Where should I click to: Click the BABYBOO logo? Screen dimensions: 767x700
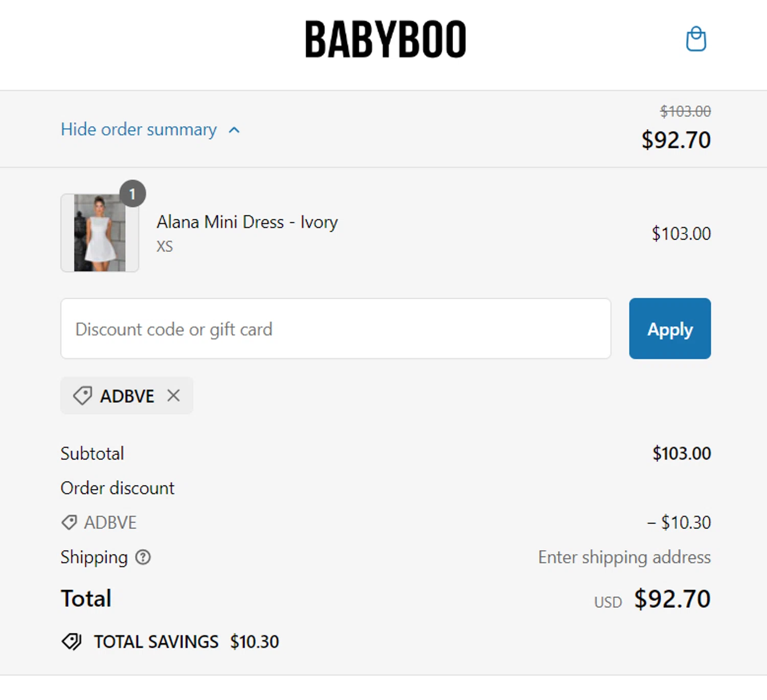(386, 39)
